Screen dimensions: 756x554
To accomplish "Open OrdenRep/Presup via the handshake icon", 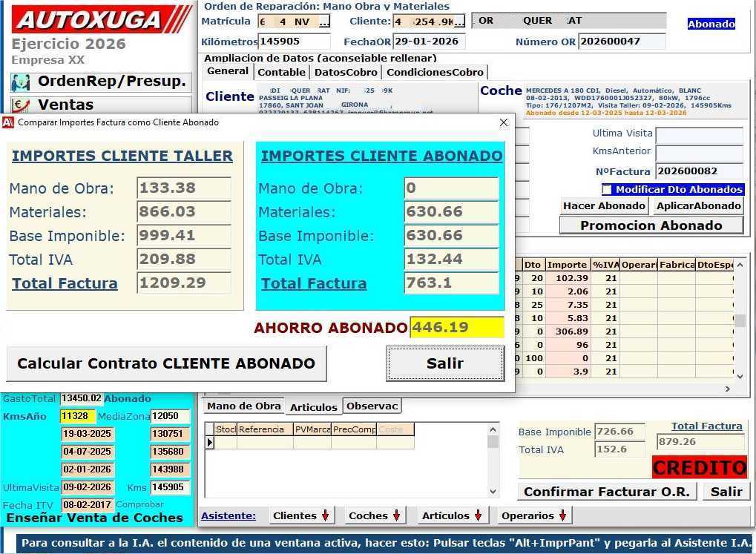I will (x=20, y=81).
